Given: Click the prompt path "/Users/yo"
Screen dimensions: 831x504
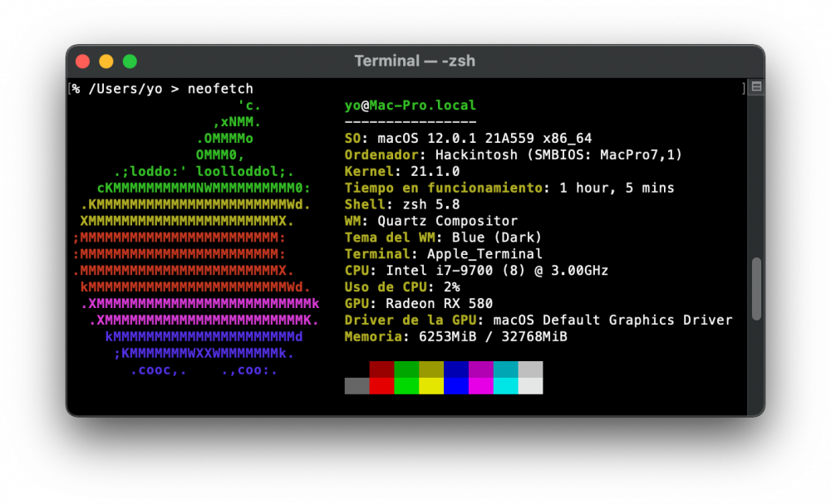Looking at the screenshot, I should click(125, 88).
